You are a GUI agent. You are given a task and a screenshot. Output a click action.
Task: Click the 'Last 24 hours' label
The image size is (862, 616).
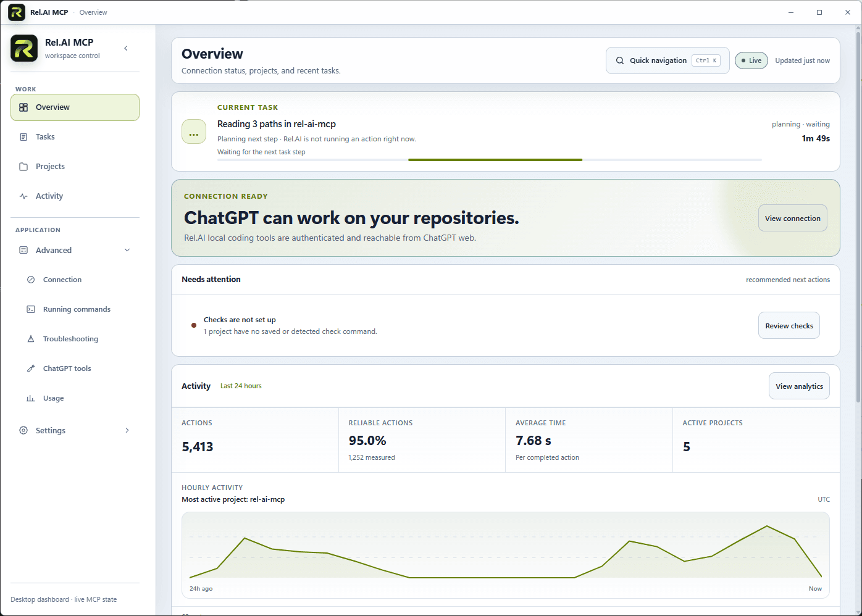click(x=241, y=386)
